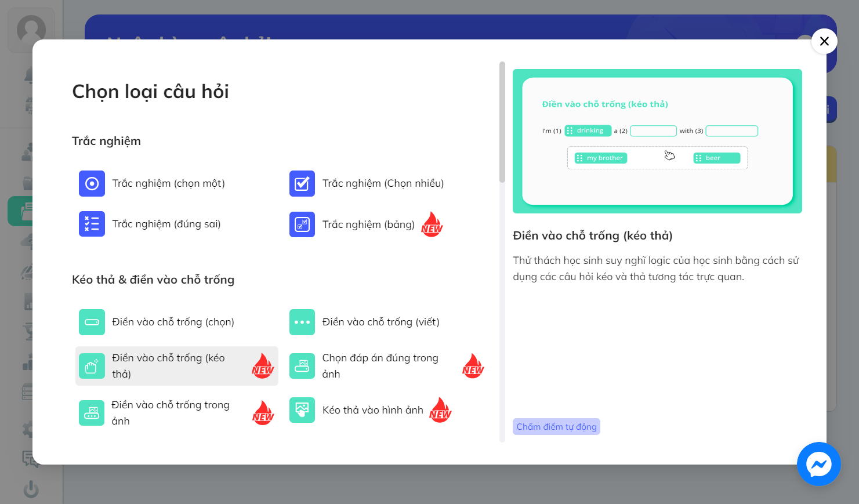
Task: Select the Trắc nghiệm (chọn một) icon
Action: (x=92, y=184)
